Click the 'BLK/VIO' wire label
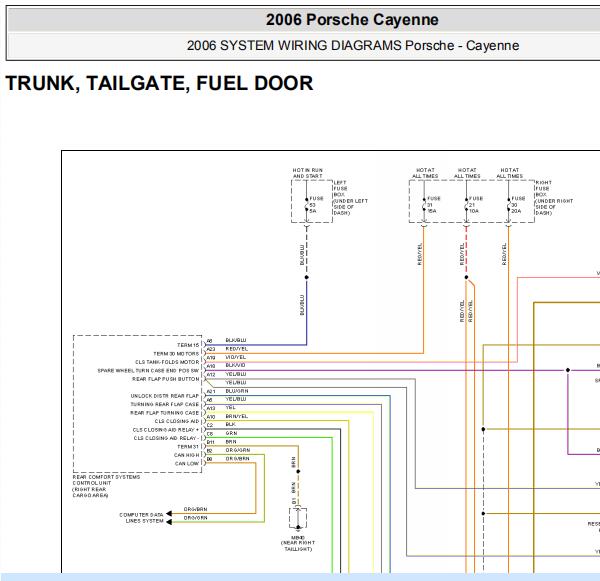600x581 pixels. click(x=235, y=365)
